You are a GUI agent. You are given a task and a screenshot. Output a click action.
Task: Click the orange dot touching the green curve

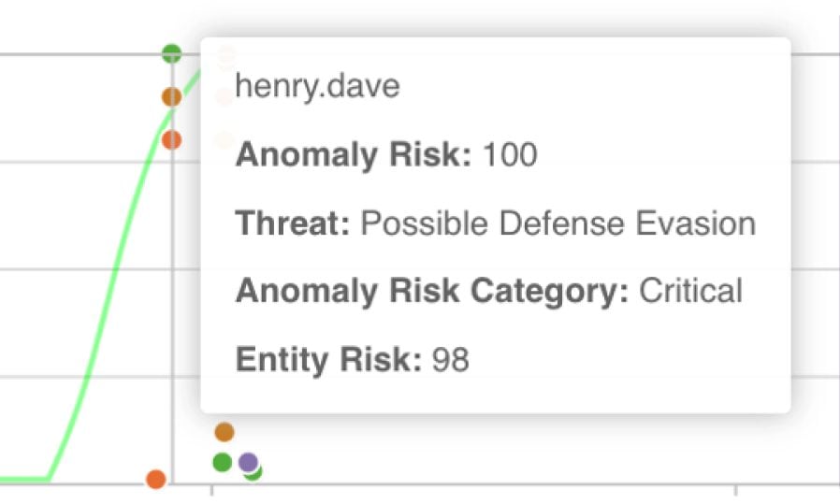(x=171, y=140)
